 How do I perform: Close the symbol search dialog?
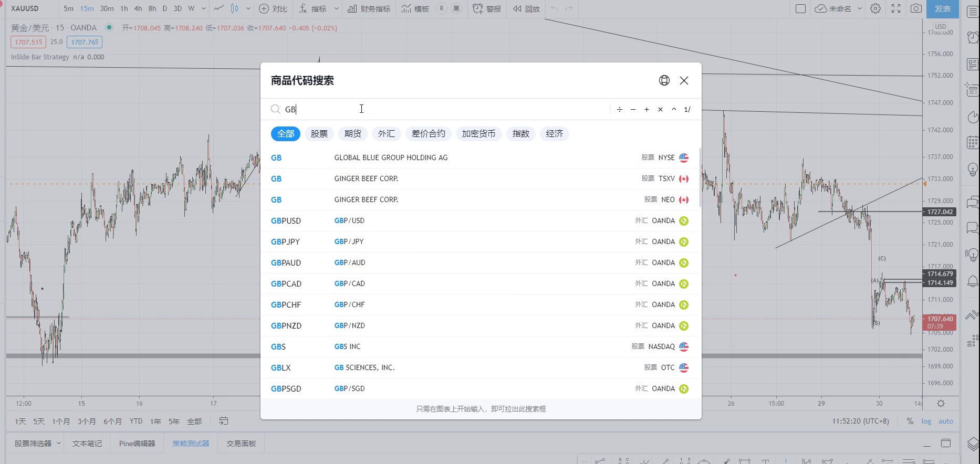[x=684, y=80]
